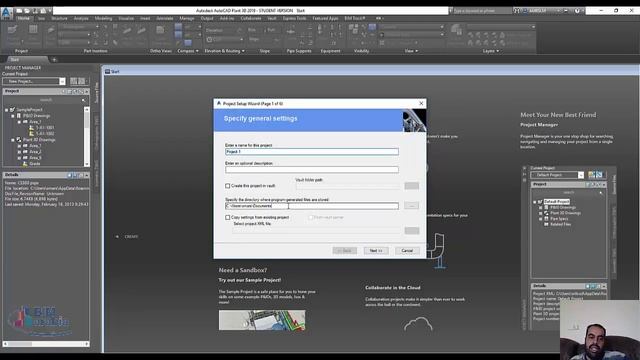
Task: Open the Current Project dropdown showing New Project
Action: [x=34, y=81]
